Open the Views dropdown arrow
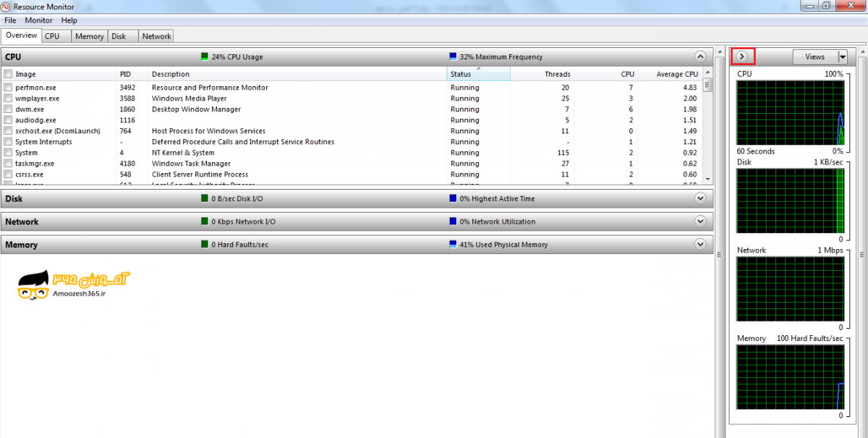The image size is (868, 438). click(842, 56)
